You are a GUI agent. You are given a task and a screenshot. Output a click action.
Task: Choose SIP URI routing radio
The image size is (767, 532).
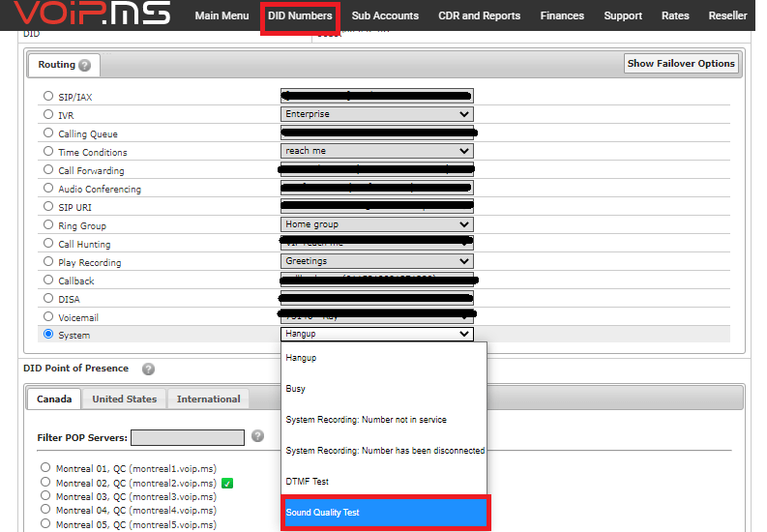[x=48, y=206]
